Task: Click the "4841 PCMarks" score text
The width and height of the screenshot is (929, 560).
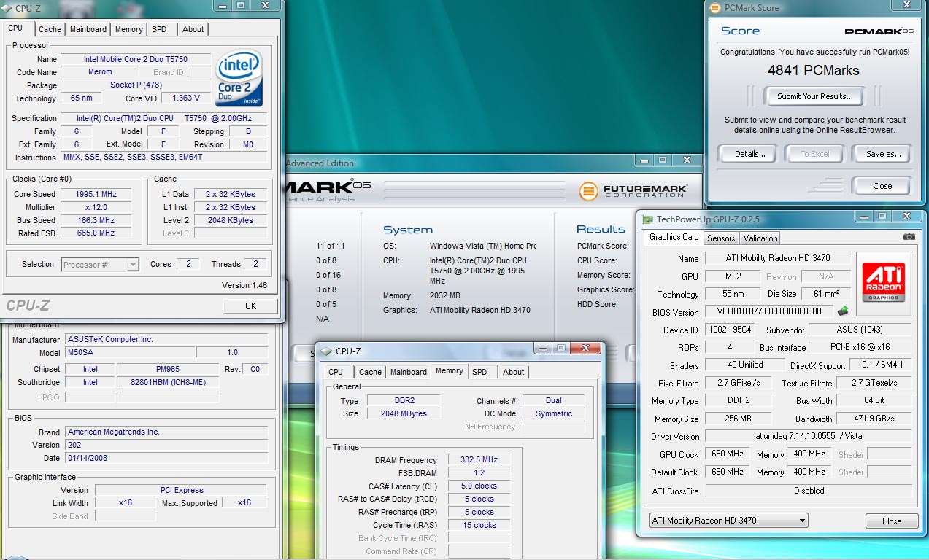Action: pos(813,71)
